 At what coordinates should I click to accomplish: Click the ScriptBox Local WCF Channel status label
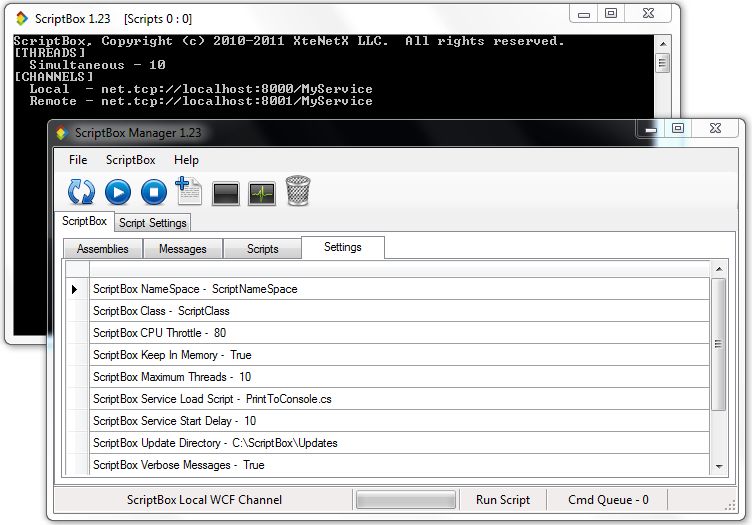click(x=204, y=500)
